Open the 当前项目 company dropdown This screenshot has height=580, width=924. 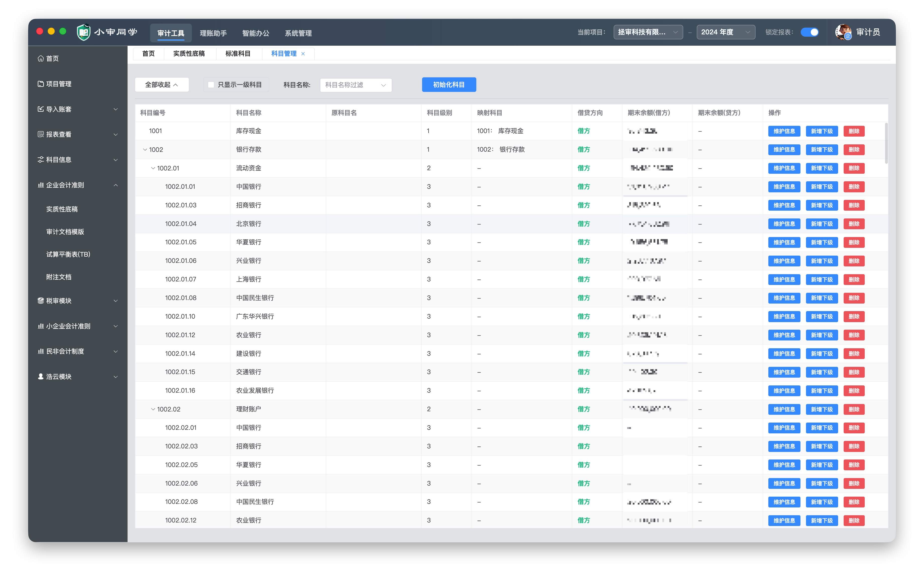pyautogui.click(x=648, y=32)
